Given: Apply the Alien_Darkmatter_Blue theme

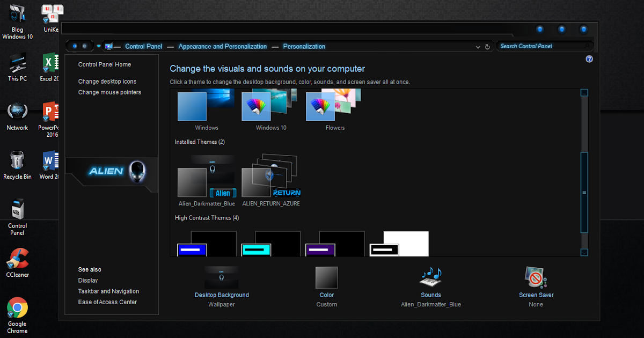Looking at the screenshot, I should point(207,177).
